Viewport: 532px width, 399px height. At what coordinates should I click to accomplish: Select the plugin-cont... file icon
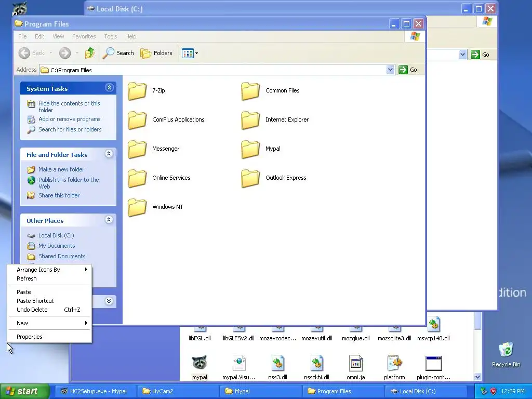point(434,363)
